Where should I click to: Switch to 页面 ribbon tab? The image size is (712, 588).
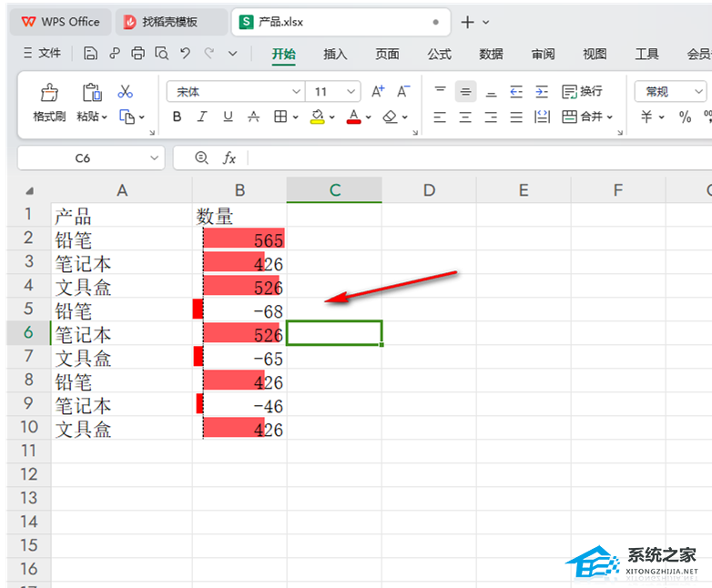387,54
